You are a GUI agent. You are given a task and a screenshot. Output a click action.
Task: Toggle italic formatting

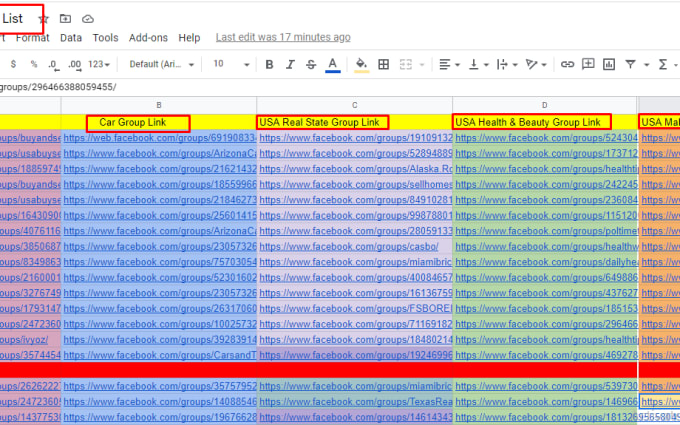pyautogui.click(x=290, y=65)
